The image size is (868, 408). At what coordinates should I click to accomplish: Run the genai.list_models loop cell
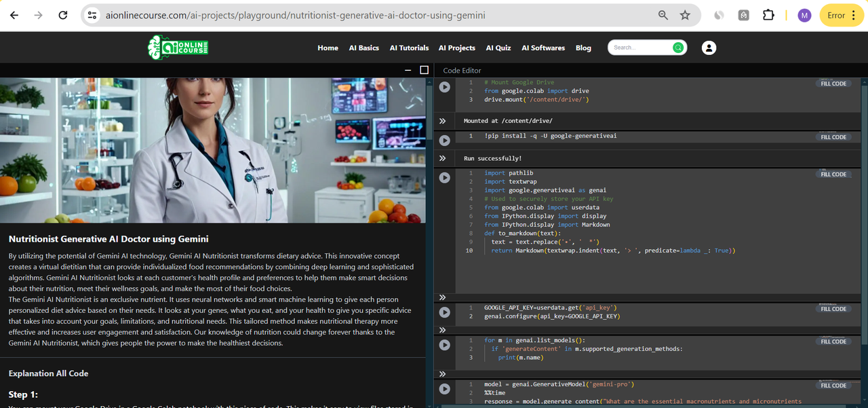(x=444, y=345)
